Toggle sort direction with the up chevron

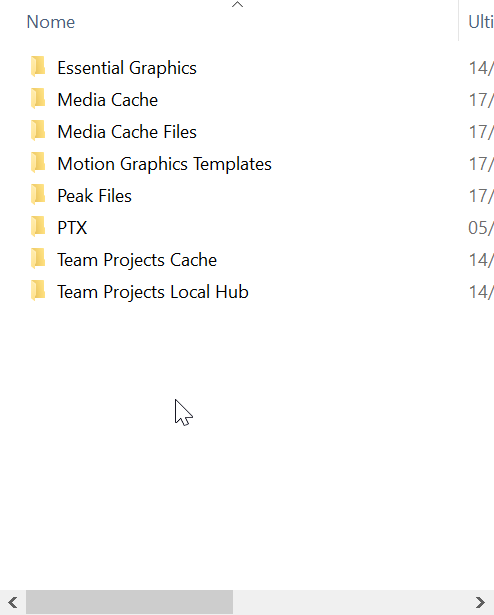pyautogui.click(x=237, y=5)
